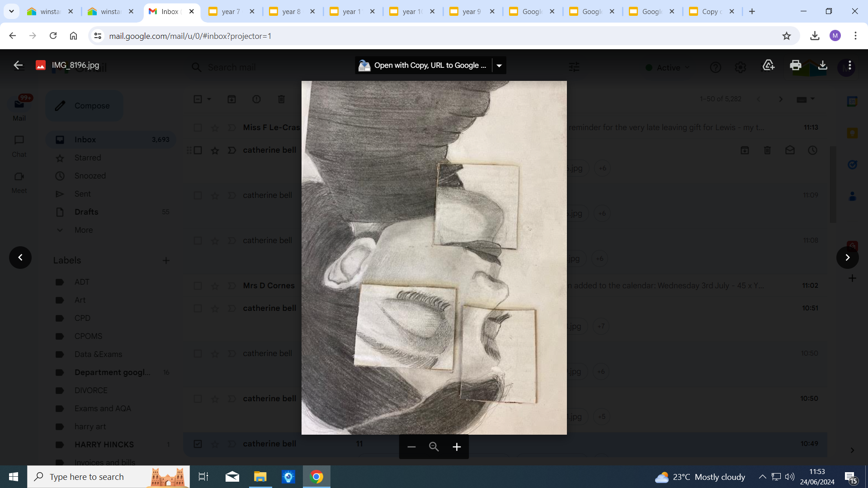This screenshot has height=488, width=868.
Task: Show hidden system tray icons
Action: pos(762,477)
